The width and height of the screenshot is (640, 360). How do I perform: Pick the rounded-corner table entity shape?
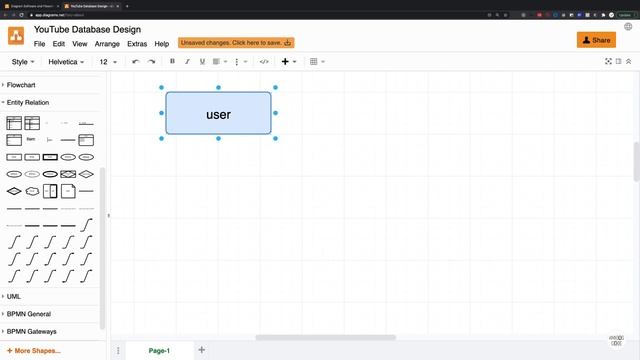pyautogui.click(x=86, y=140)
